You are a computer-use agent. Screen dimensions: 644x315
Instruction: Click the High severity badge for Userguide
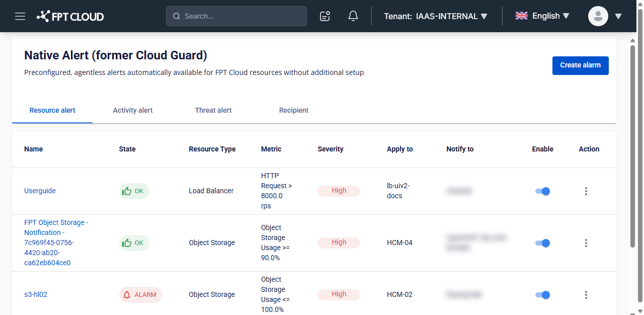tap(339, 191)
